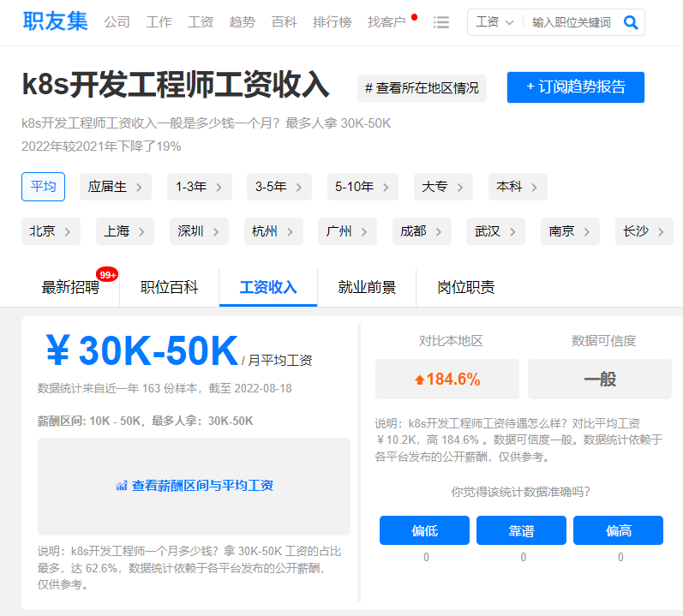Vote 偏低 on data accuracy
This screenshot has width=683, height=616.
pyautogui.click(x=424, y=531)
